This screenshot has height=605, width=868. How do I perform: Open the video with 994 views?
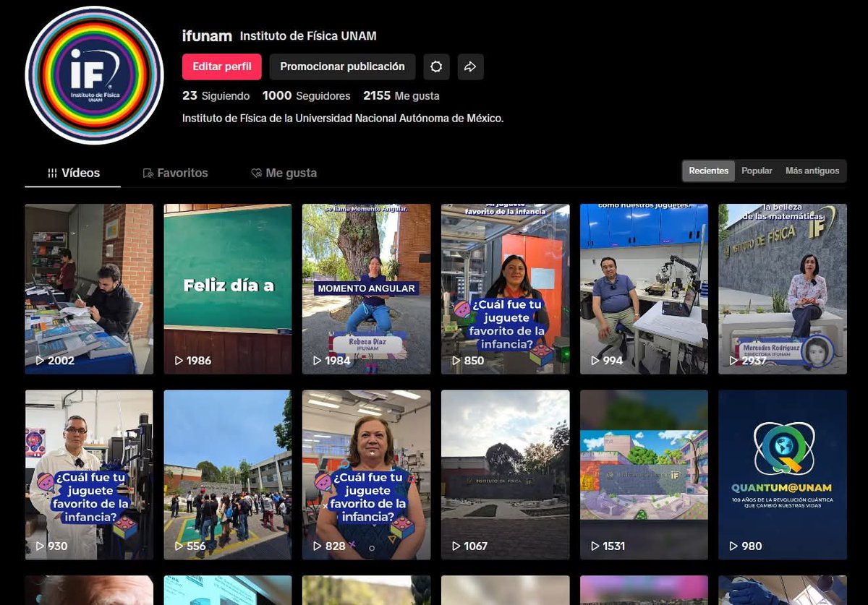(644, 289)
